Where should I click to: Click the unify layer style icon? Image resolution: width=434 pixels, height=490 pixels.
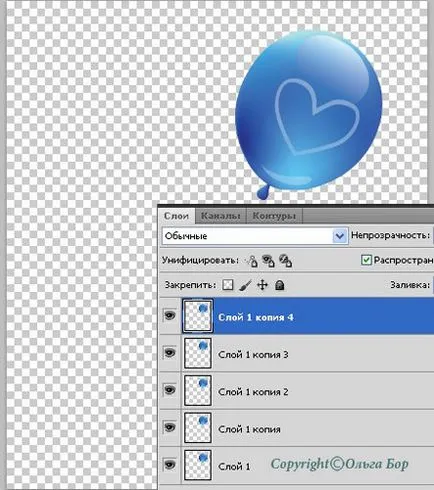pyautogui.click(x=286, y=261)
